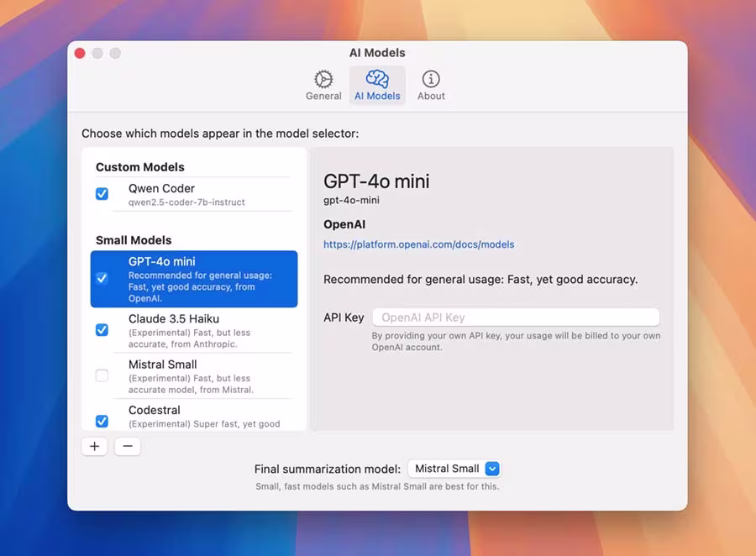The height and width of the screenshot is (556, 756).
Task: Open the platform.openai.com docs link
Action: [418, 244]
